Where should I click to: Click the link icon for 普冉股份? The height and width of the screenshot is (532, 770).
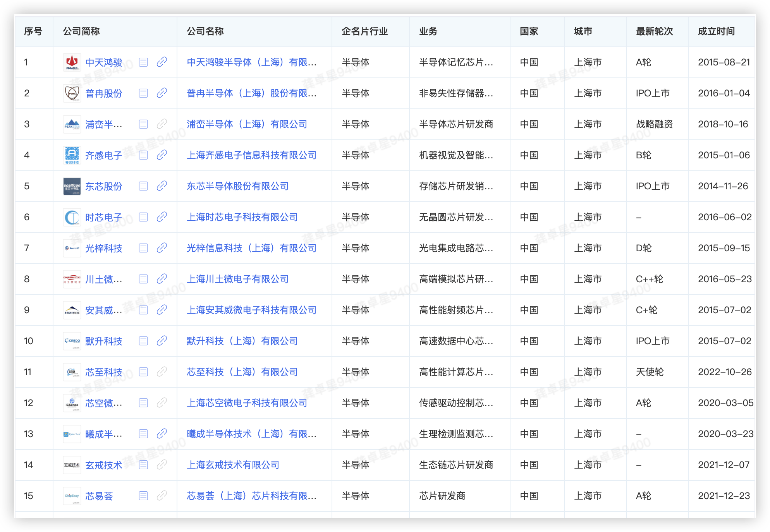coord(162,93)
